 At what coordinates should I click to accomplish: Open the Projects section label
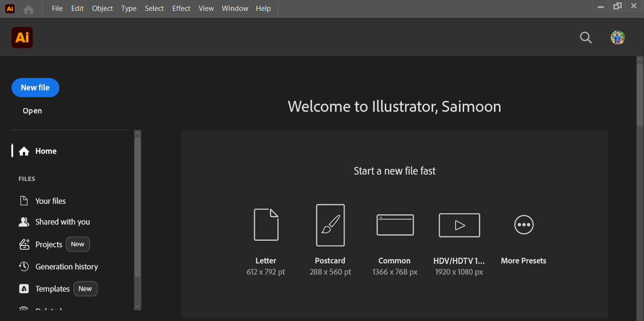(x=49, y=245)
